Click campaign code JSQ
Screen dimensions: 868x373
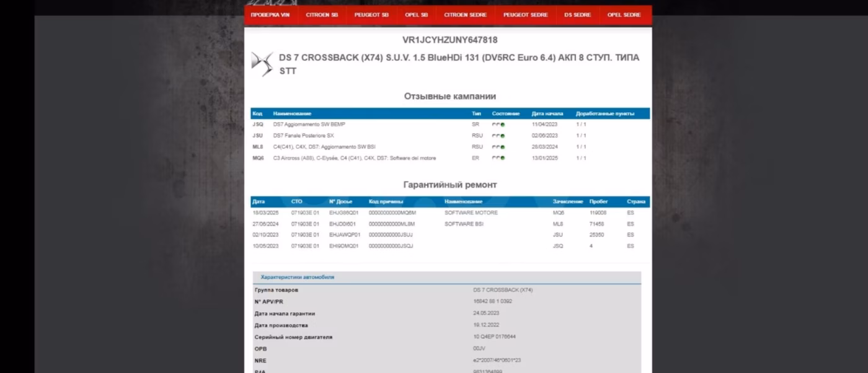(258, 125)
